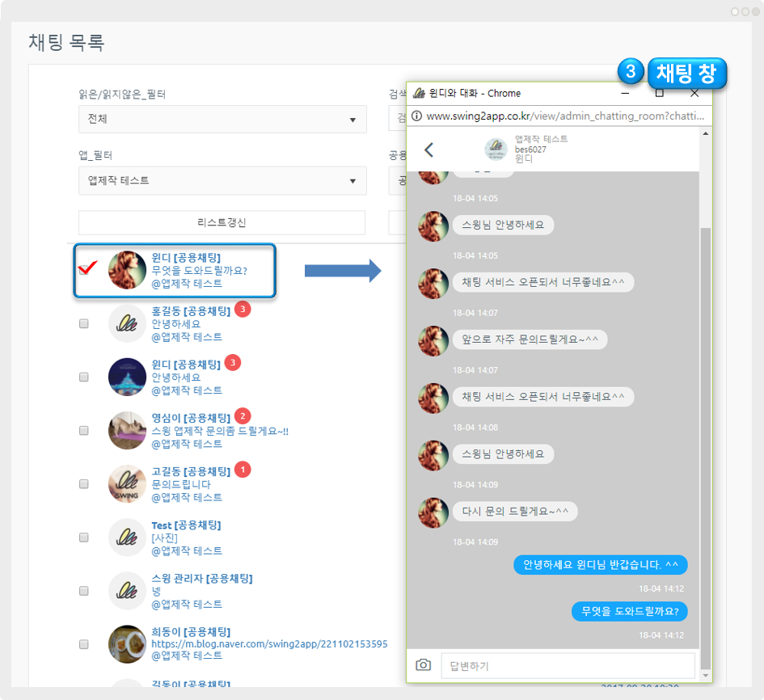This screenshot has height=700, width=764.
Task: Click 고길동's SWING profile avatar
Action: coord(127,484)
